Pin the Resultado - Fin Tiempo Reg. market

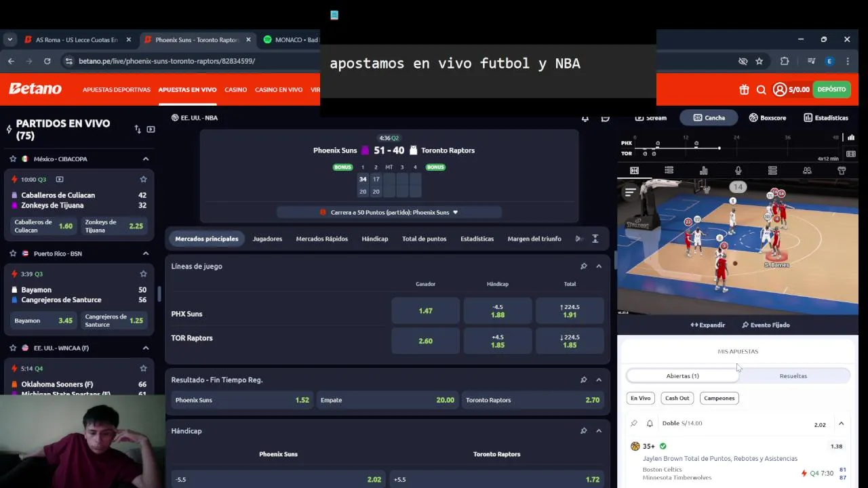[x=583, y=380]
